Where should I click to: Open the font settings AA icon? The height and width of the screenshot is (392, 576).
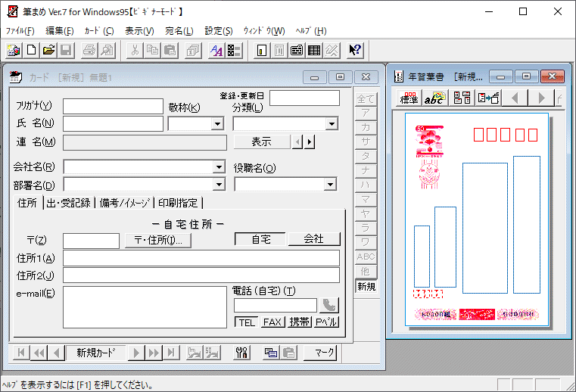[216, 51]
